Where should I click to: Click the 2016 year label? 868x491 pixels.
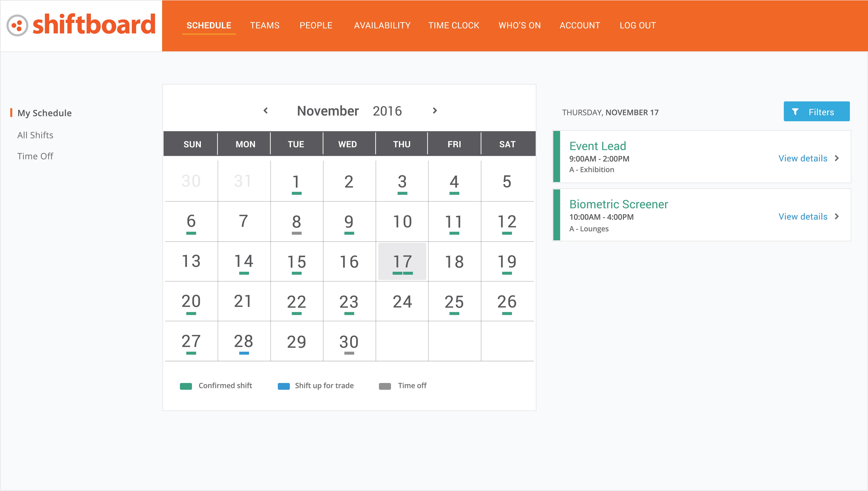coord(387,111)
